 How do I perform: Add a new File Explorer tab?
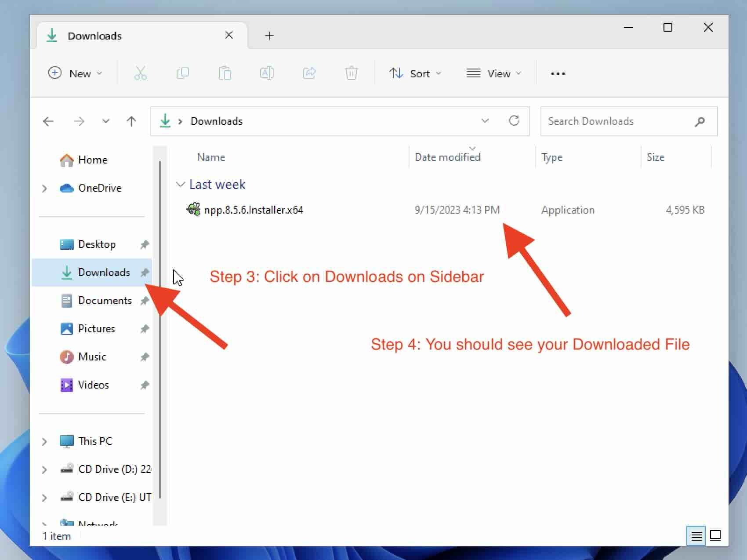click(x=269, y=36)
